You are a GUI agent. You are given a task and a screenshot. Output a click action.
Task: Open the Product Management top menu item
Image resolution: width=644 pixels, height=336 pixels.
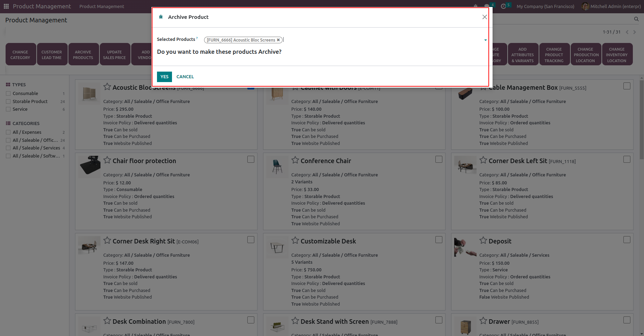click(x=102, y=6)
